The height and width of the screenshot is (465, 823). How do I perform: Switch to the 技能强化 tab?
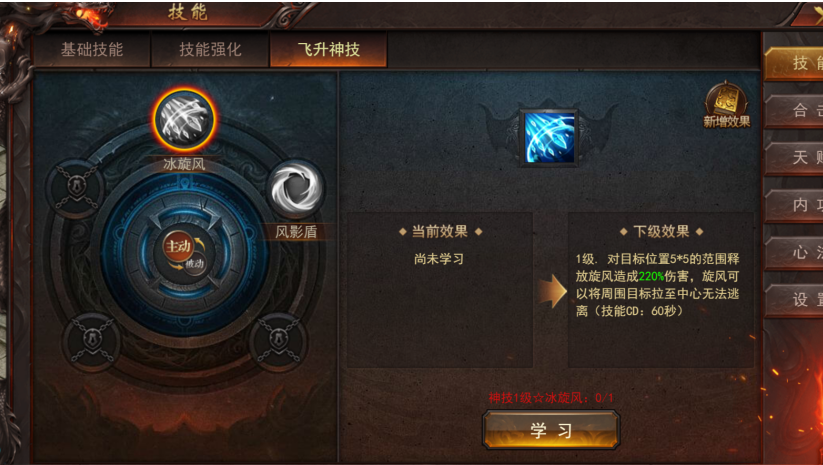pyautogui.click(x=210, y=49)
